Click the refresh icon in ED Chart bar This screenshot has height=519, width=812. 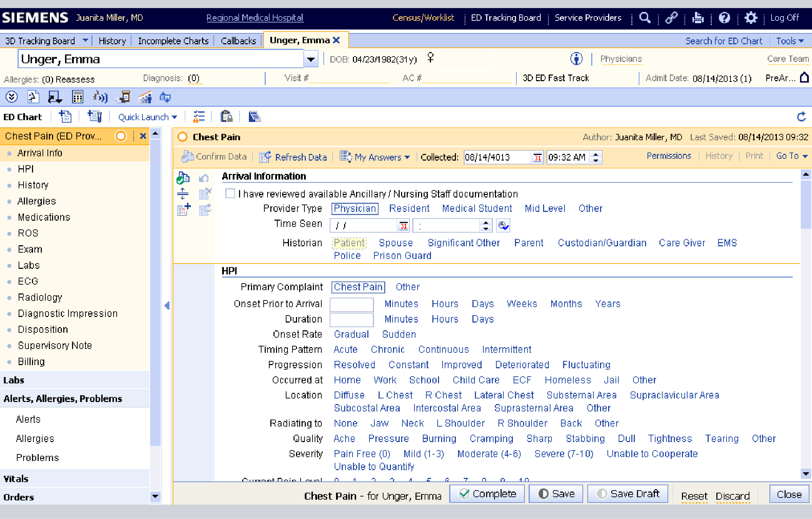pos(801,117)
